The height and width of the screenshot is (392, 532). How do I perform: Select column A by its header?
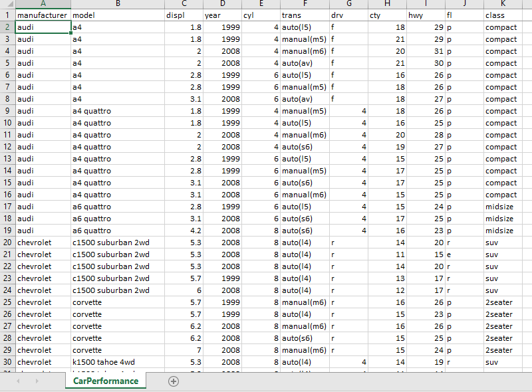coord(43,5)
